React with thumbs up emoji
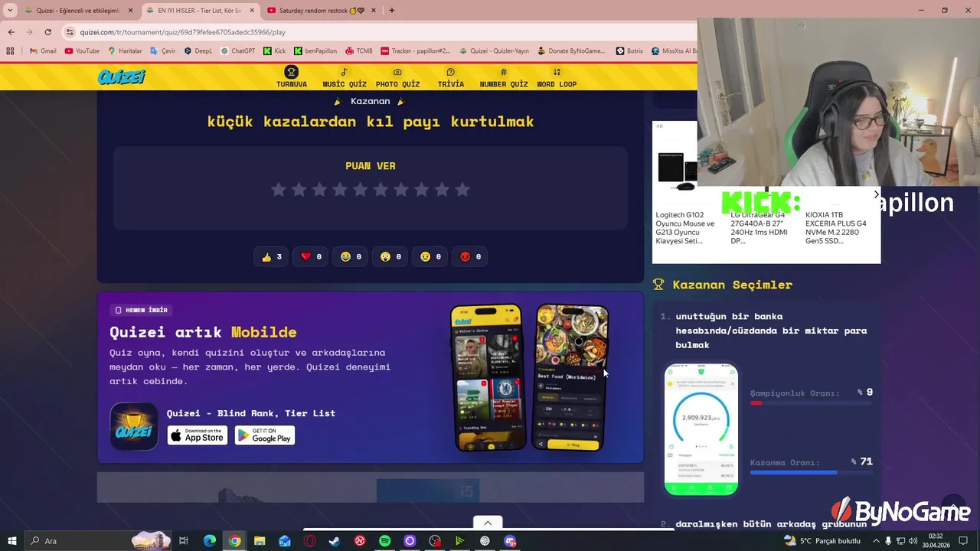 [271, 257]
